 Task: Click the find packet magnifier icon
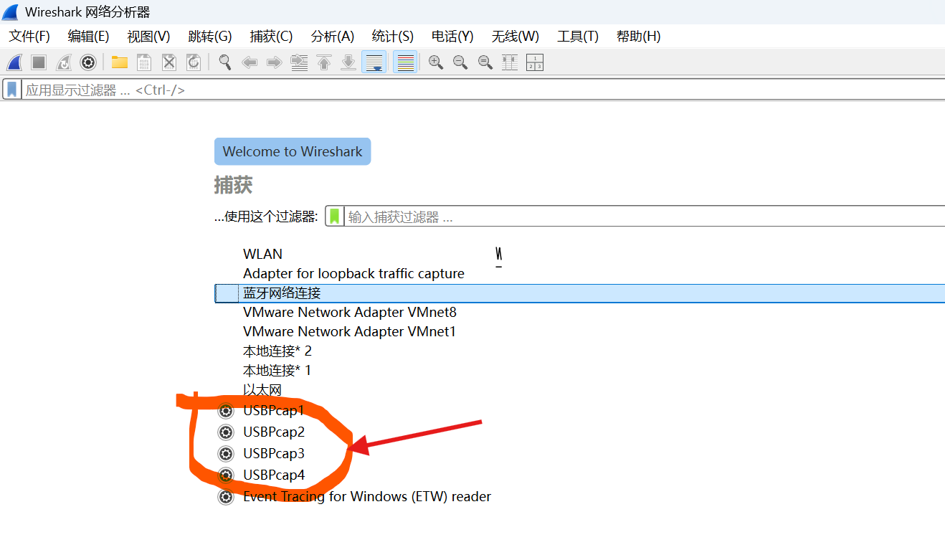click(225, 62)
